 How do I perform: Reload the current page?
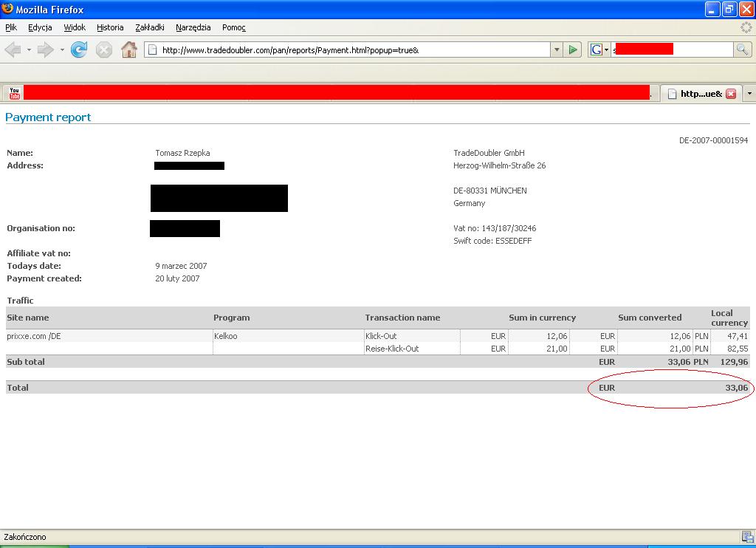coord(78,49)
